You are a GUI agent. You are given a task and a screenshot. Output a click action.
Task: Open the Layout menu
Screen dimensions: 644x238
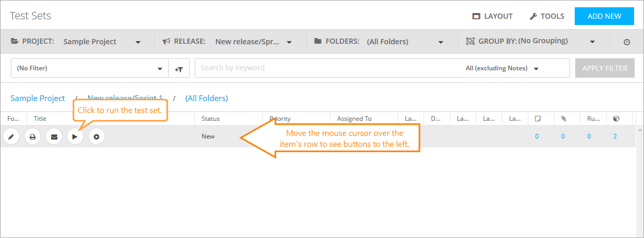492,16
